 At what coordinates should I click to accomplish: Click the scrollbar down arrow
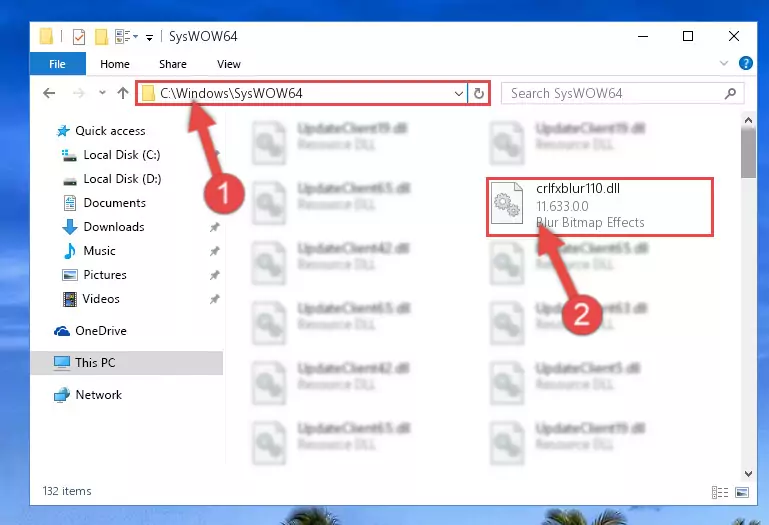(748, 473)
